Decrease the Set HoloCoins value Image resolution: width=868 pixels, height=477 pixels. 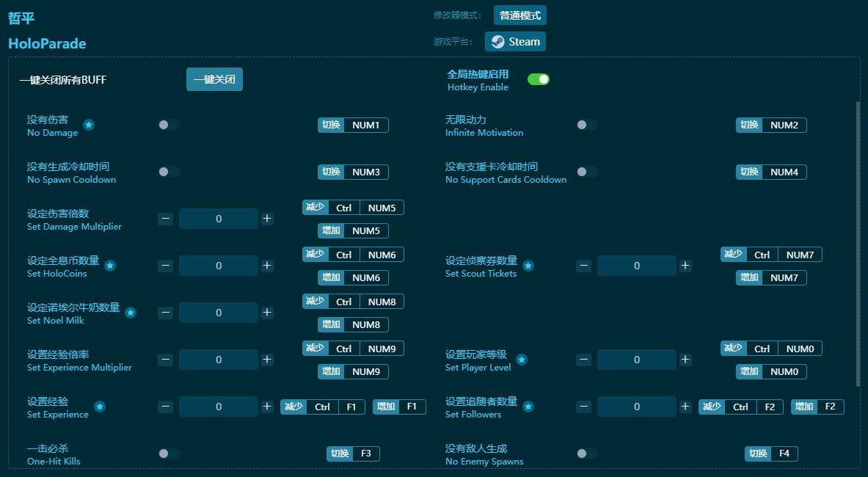point(166,266)
